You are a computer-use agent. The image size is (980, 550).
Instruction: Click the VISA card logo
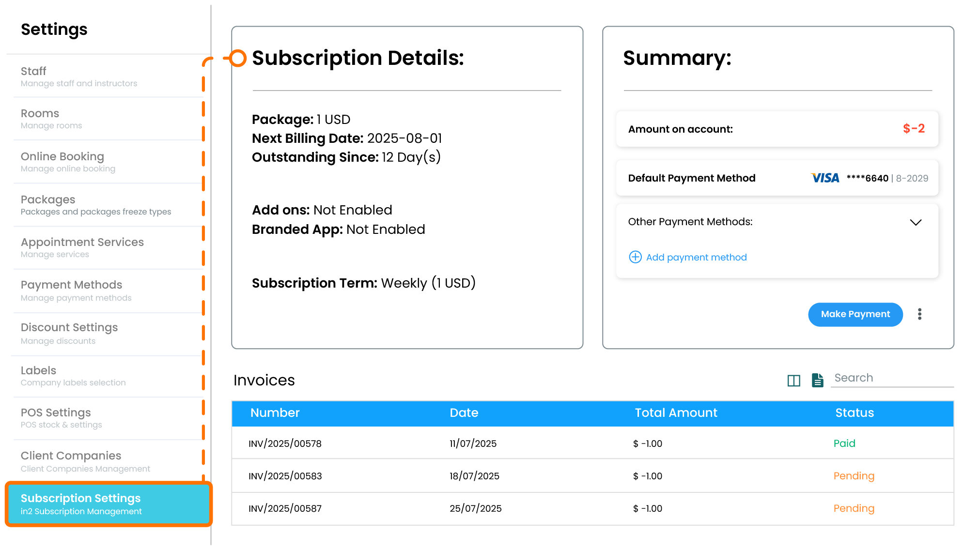825,178
